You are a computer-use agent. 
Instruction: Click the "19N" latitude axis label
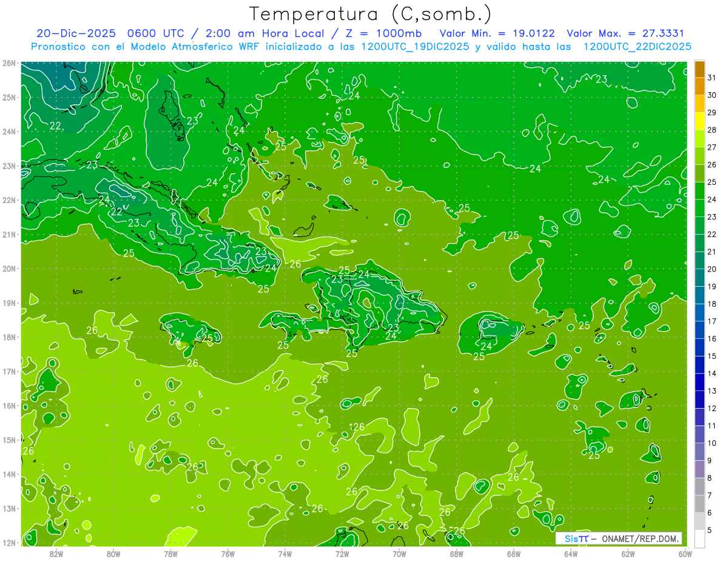(x=8, y=303)
